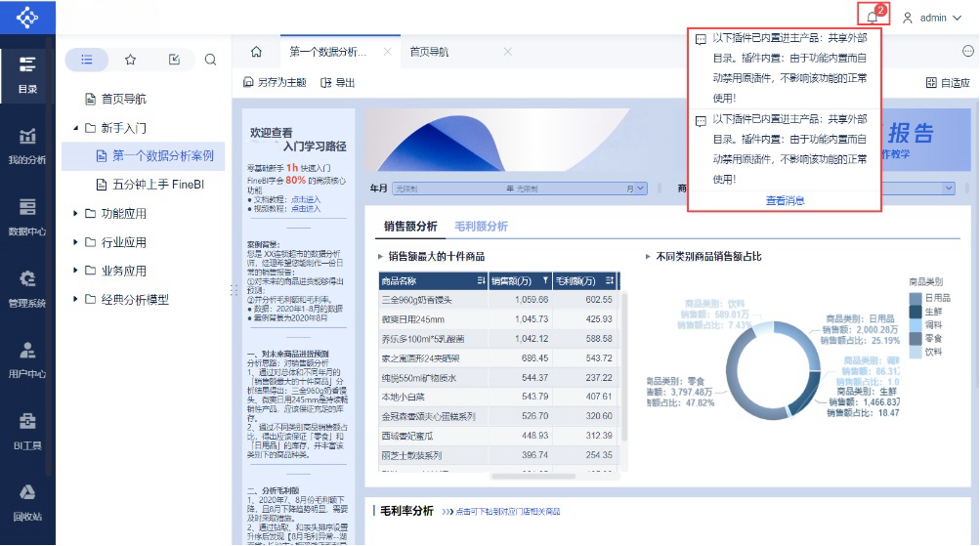Open 首页导航 in the directory tree

pyautogui.click(x=124, y=99)
